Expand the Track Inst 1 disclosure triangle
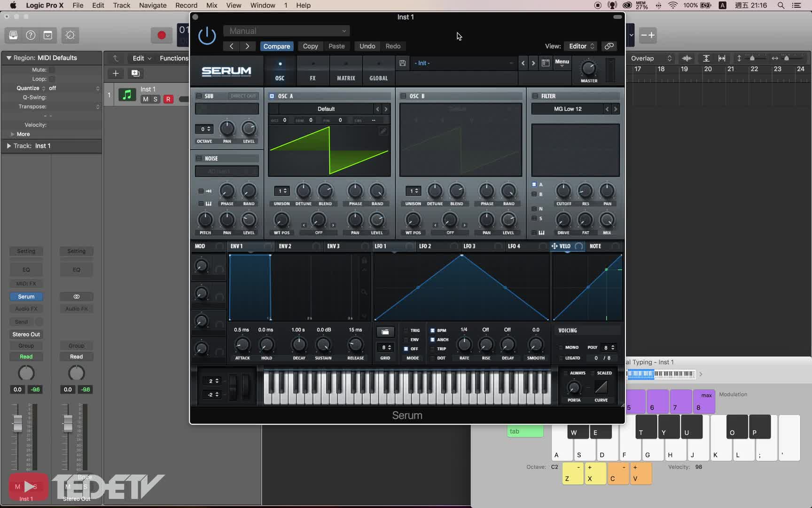Image resolution: width=812 pixels, height=508 pixels. (x=8, y=146)
